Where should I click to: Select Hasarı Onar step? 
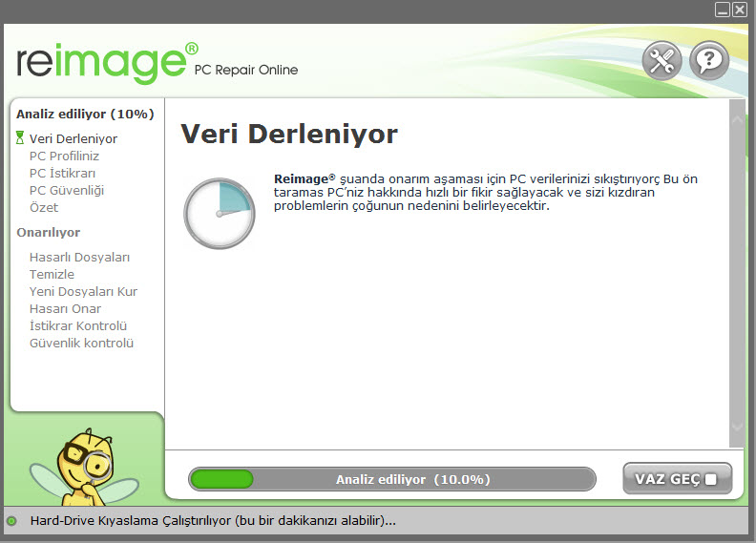click(65, 309)
